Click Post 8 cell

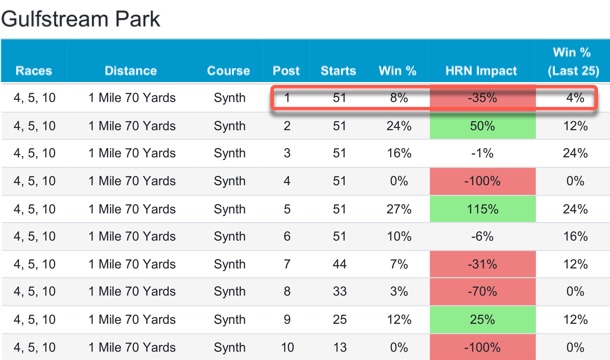point(287,292)
